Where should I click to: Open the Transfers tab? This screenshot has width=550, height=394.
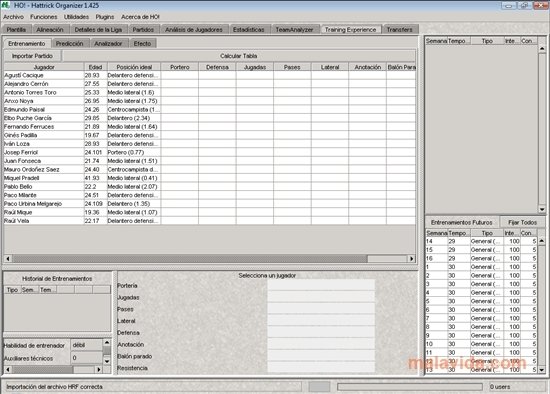(400, 29)
